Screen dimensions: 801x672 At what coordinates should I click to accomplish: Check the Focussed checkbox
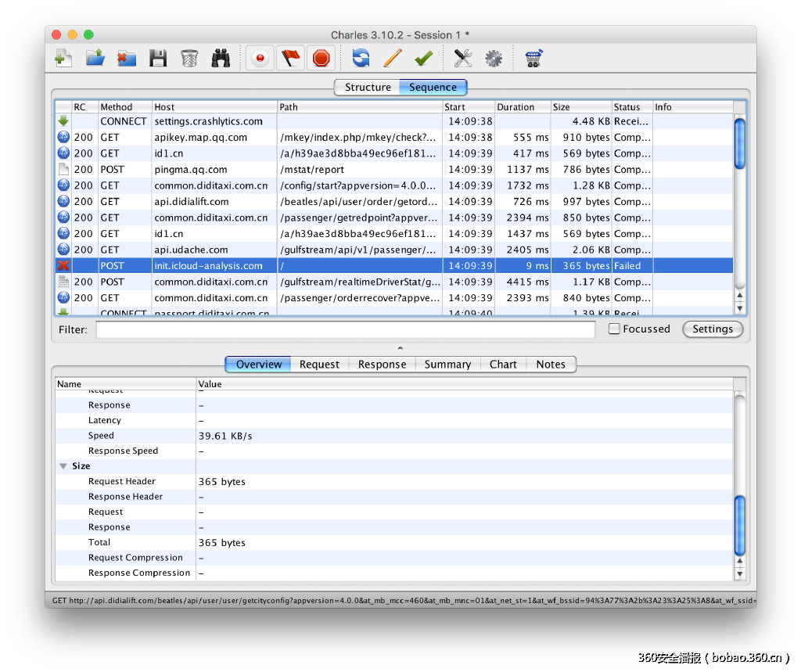click(x=614, y=329)
